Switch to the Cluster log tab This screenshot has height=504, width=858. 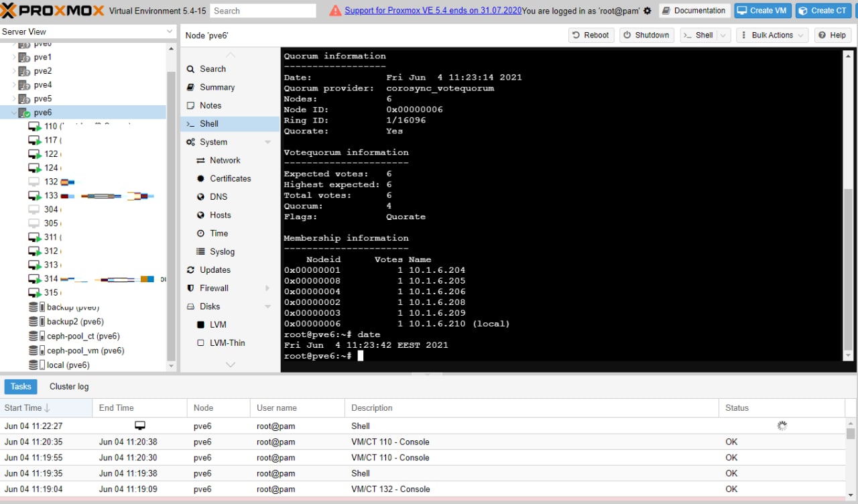pos(69,387)
